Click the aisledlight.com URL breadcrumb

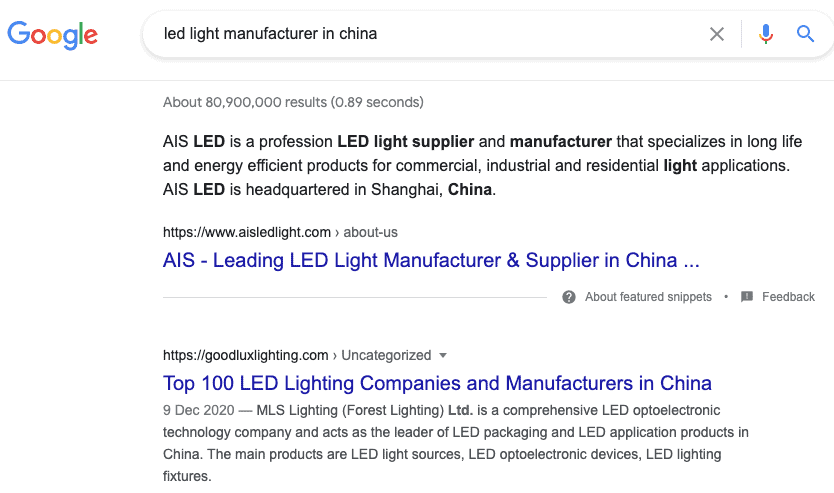click(247, 232)
